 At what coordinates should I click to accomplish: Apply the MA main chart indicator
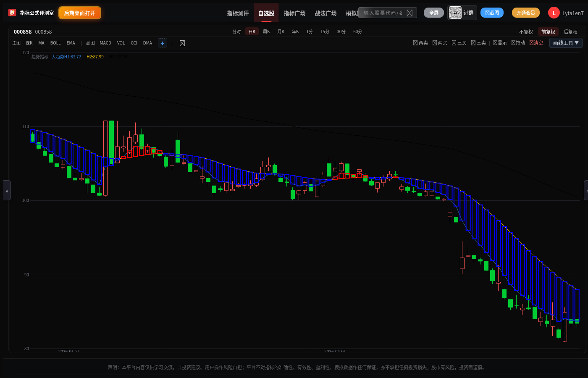pos(41,43)
